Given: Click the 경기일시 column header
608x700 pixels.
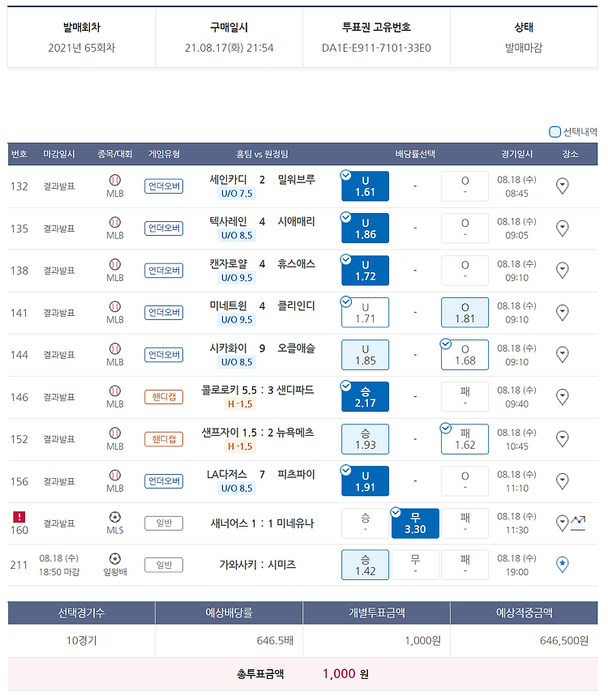Looking at the screenshot, I should pyautogui.click(x=517, y=154).
